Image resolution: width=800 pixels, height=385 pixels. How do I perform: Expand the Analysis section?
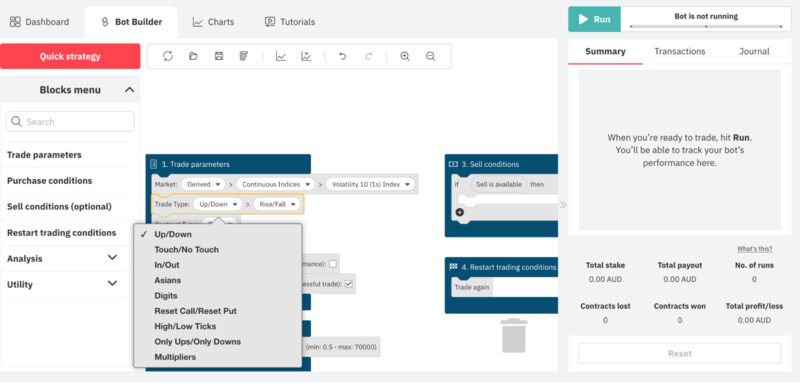click(x=112, y=258)
